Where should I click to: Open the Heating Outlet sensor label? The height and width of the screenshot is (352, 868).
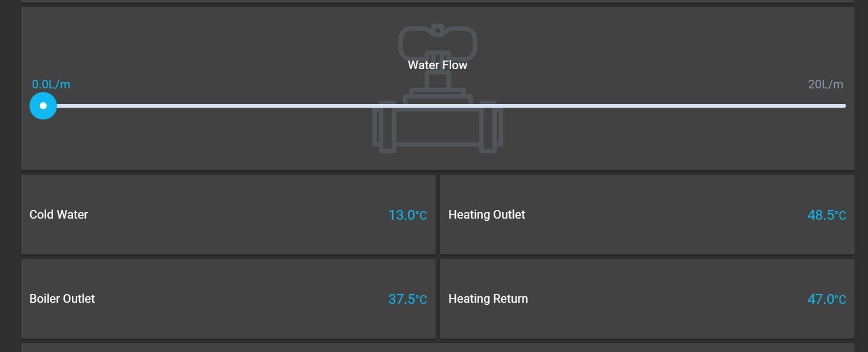pos(487,215)
